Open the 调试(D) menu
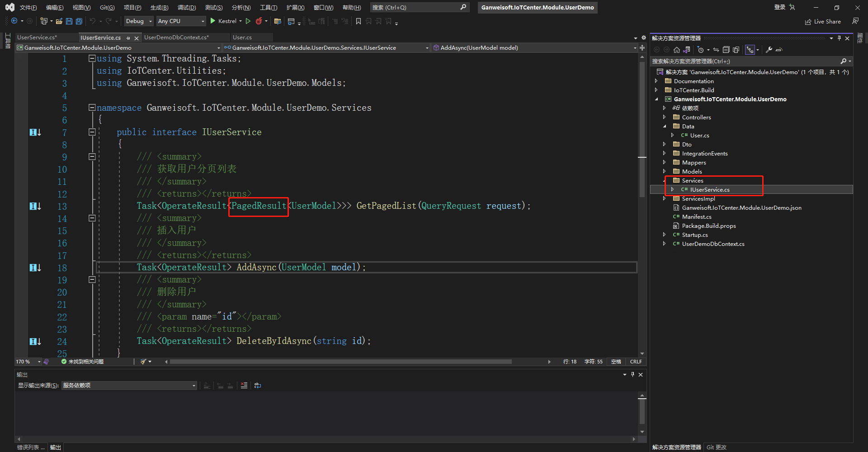The image size is (868, 452). point(186,8)
